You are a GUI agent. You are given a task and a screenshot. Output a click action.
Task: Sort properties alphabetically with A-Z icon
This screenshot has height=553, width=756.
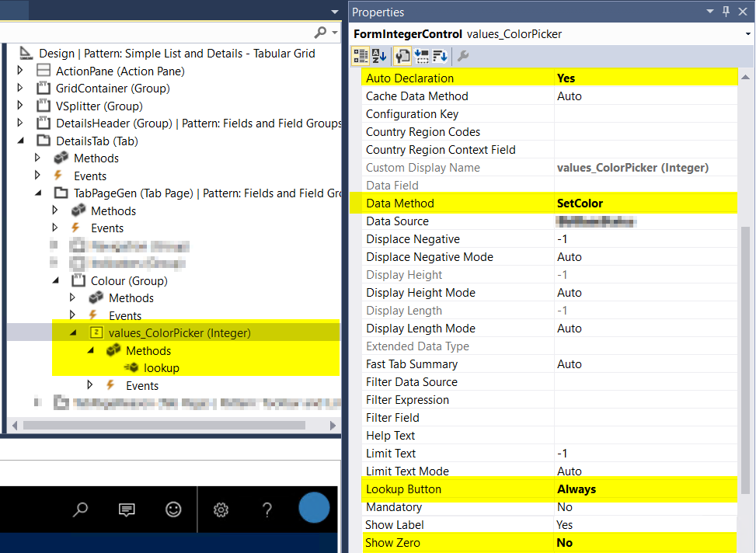(379, 57)
